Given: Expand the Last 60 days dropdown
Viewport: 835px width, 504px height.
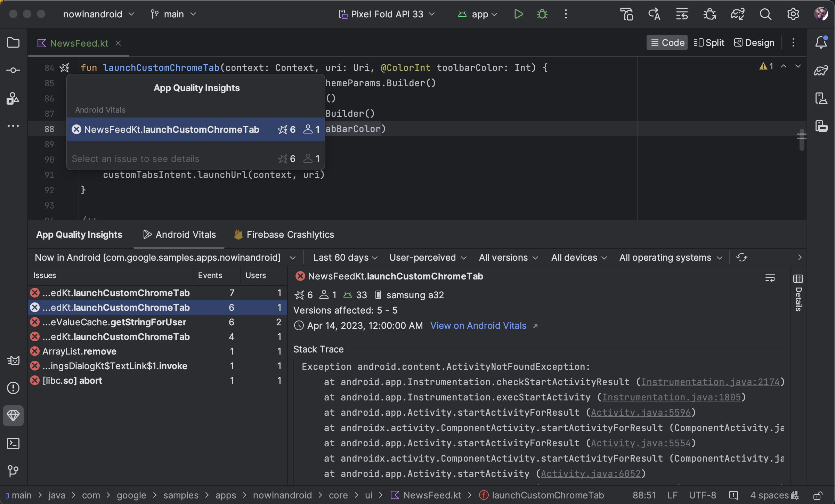Looking at the screenshot, I should pyautogui.click(x=345, y=258).
